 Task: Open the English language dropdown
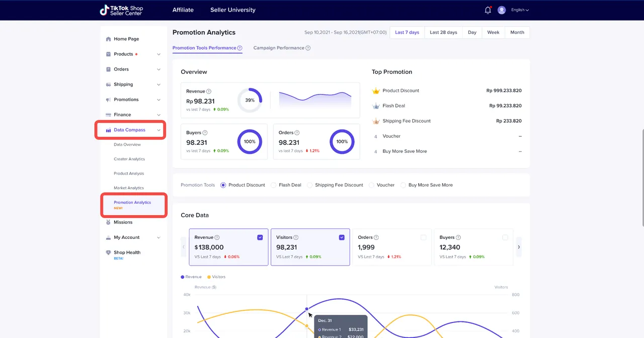click(520, 10)
